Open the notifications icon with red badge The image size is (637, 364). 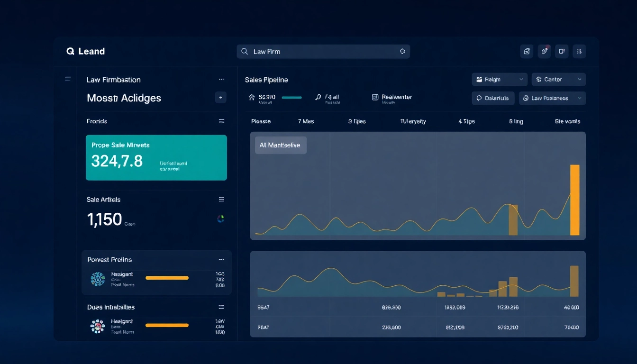coord(544,51)
